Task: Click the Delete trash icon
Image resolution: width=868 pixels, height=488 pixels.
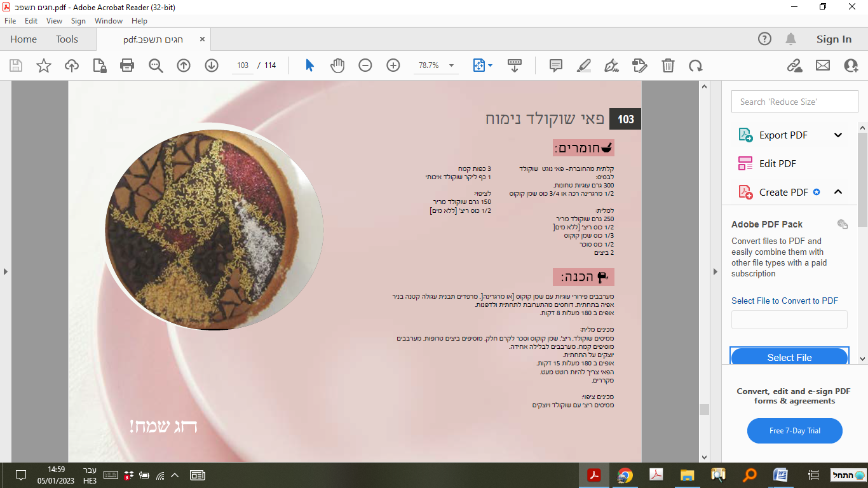Action: point(668,65)
